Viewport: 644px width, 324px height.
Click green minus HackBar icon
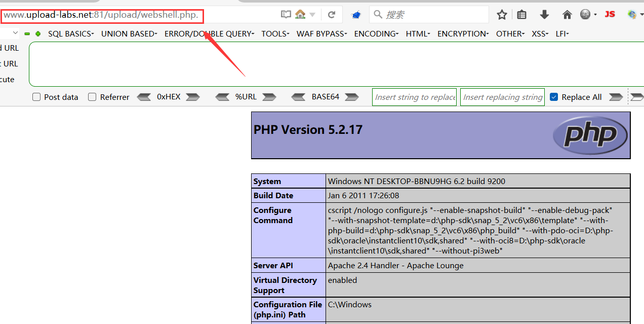click(27, 34)
